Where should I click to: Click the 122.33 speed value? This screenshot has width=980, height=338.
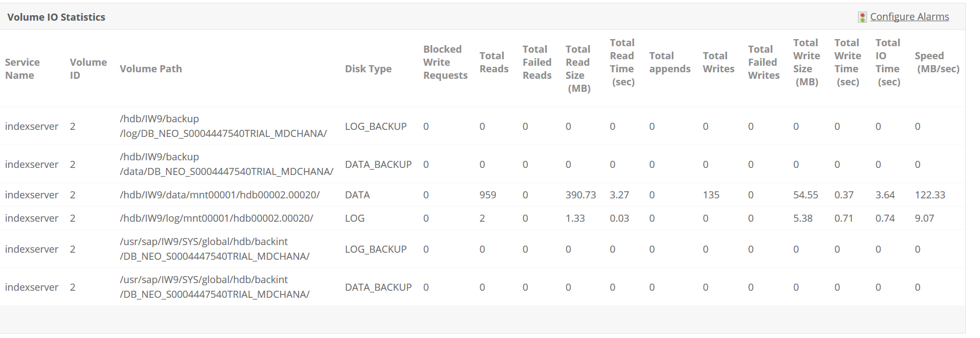pyautogui.click(x=930, y=195)
